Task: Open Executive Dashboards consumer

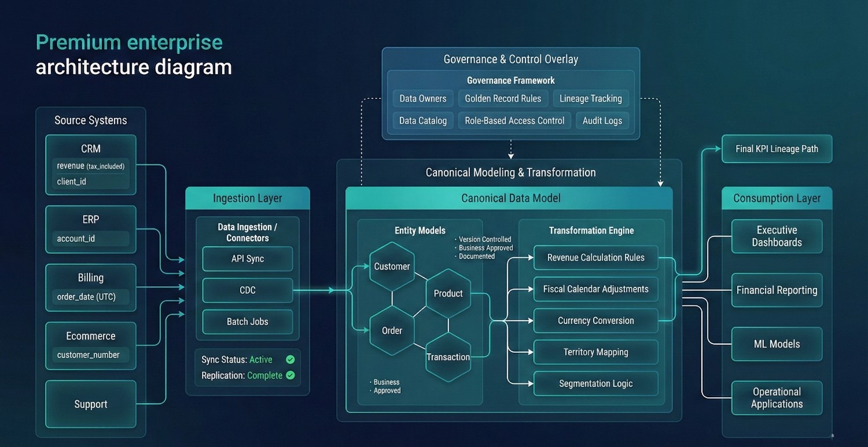Action: [x=777, y=237]
